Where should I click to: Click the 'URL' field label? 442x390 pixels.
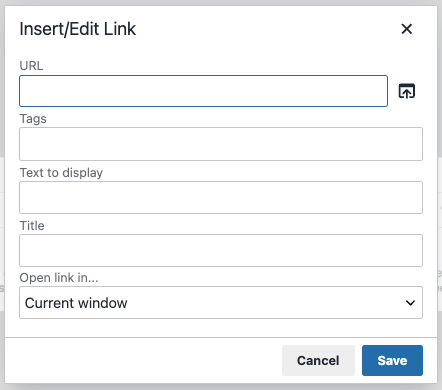pos(31,66)
